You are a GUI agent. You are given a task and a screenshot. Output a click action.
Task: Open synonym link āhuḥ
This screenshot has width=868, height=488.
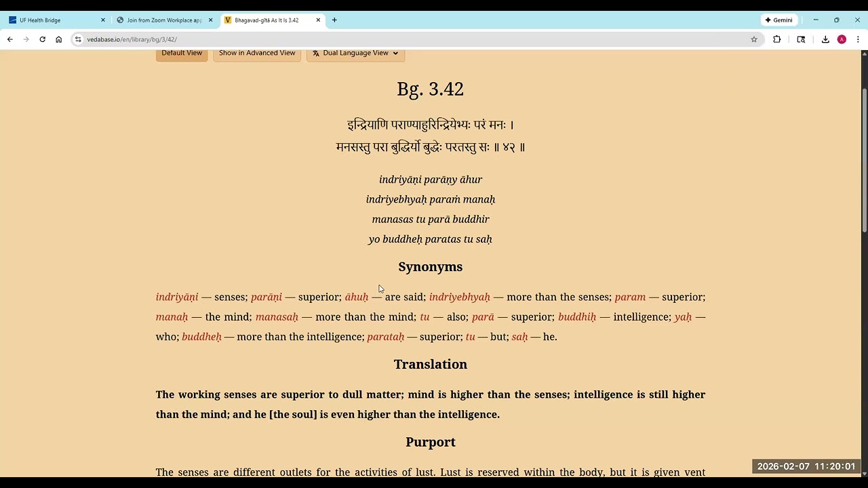click(x=357, y=297)
